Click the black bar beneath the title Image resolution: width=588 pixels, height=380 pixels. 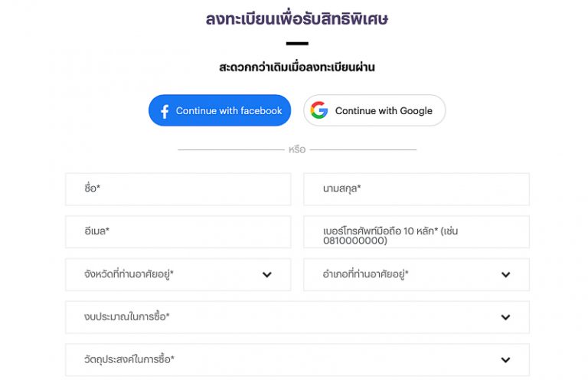coord(297,44)
